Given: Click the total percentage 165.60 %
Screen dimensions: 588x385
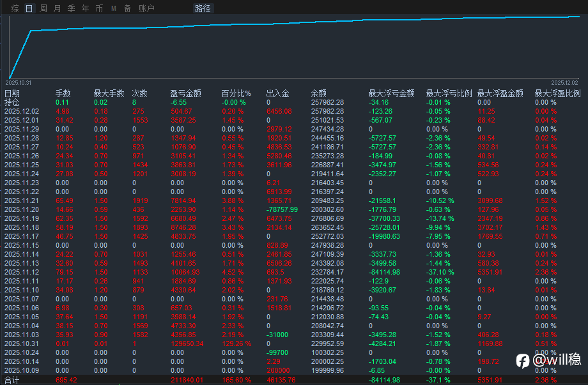Looking at the screenshot, I should click(x=236, y=380).
